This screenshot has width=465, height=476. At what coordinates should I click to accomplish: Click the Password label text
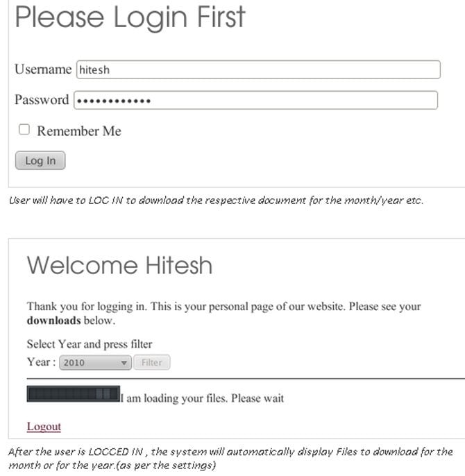coord(41,100)
